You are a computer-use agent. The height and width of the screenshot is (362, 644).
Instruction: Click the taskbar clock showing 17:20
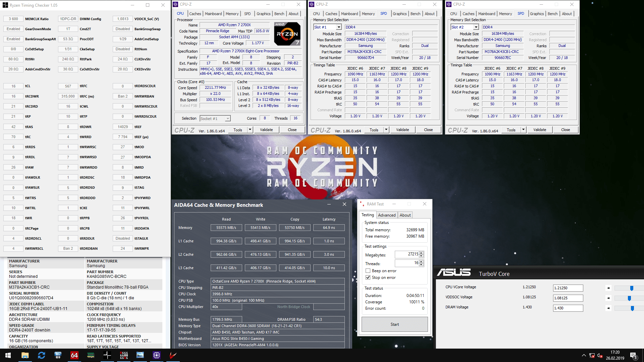[615, 355]
